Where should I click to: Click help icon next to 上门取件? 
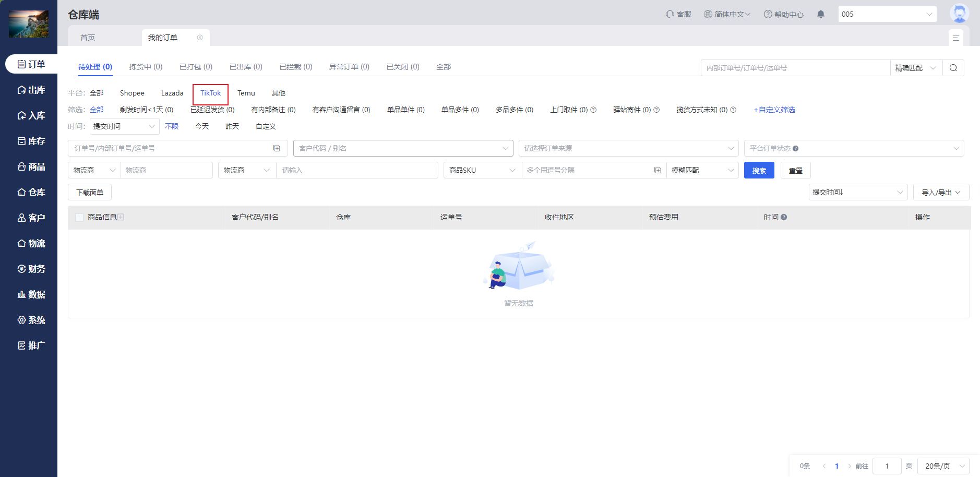(593, 110)
